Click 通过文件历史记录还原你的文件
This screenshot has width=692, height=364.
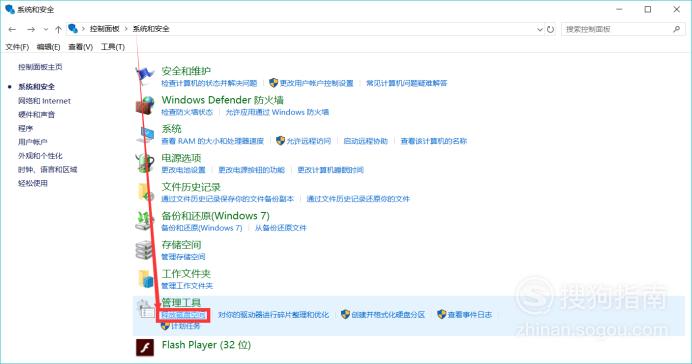click(x=358, y=199)
